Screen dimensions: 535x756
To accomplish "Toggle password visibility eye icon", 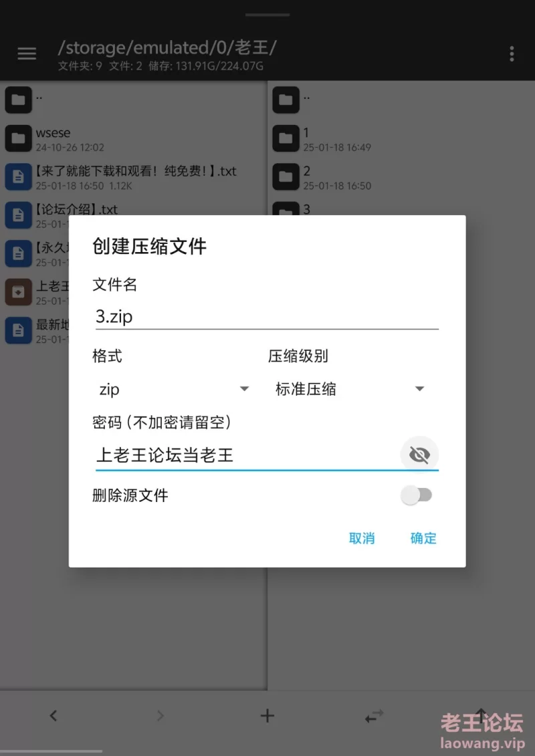I will (x=419, y=454).
